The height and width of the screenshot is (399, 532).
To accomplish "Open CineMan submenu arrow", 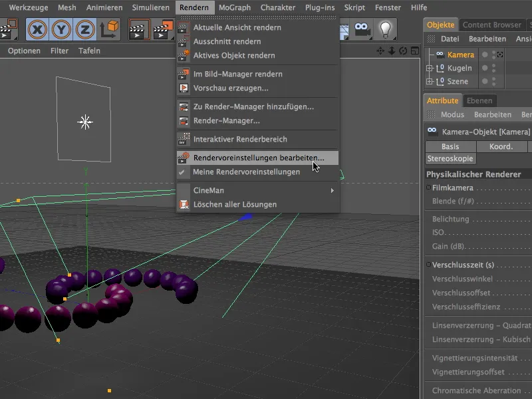I will (x=332, y=191).
